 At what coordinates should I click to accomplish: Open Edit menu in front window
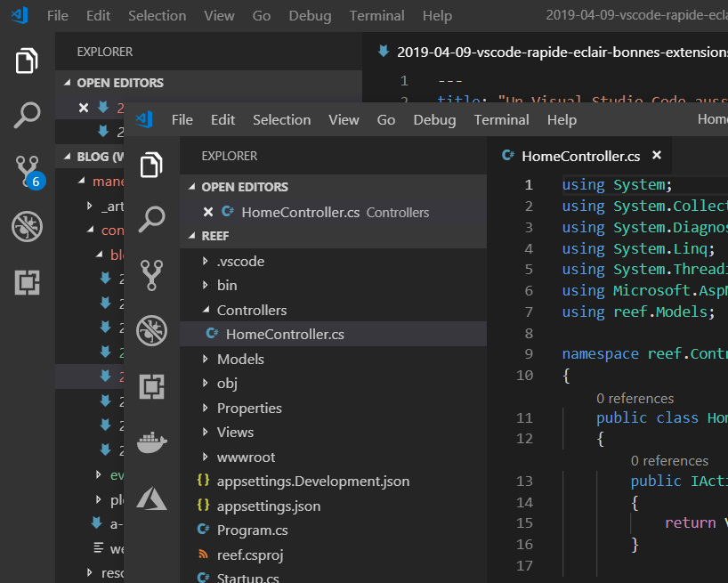[222, 120]
